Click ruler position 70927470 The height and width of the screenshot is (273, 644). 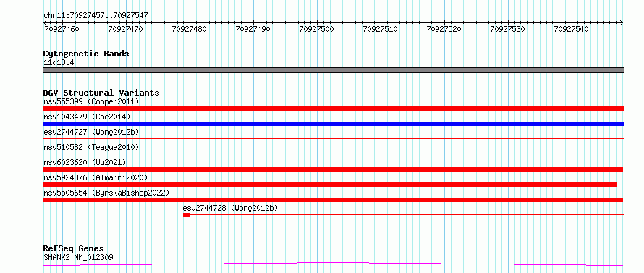tap(125, 29)
